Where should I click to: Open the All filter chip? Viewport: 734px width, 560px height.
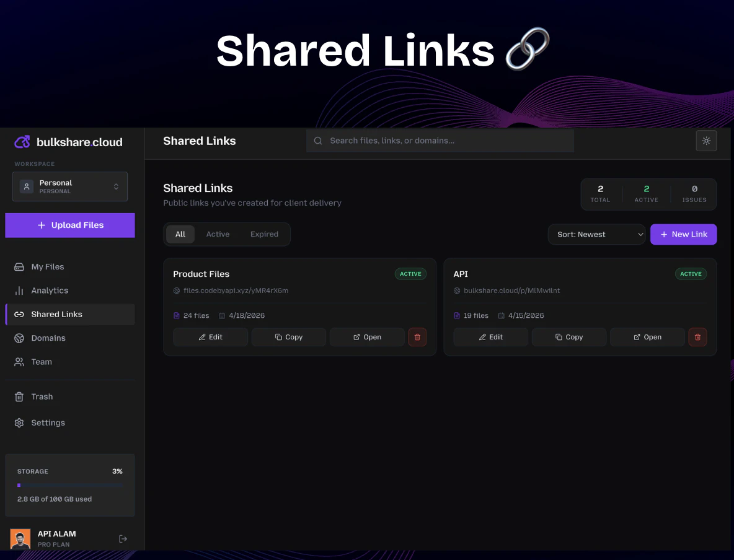[180, 234]
